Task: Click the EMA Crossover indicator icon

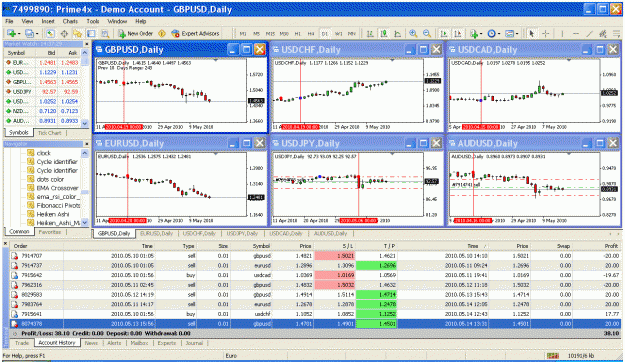Action: 31,188
